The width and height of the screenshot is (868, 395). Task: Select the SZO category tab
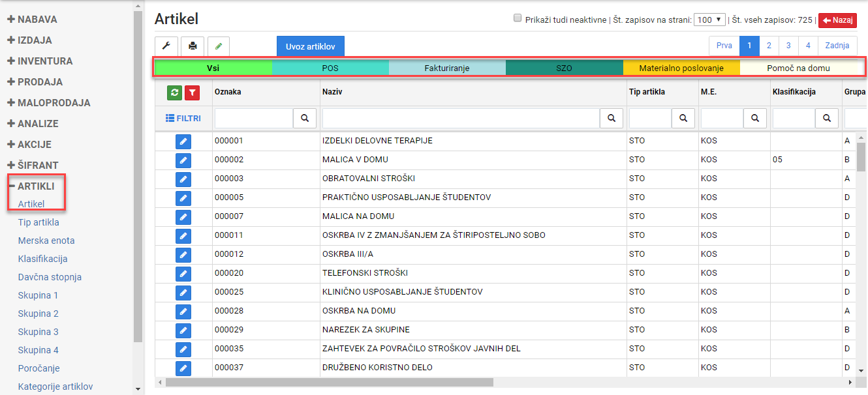564,68
